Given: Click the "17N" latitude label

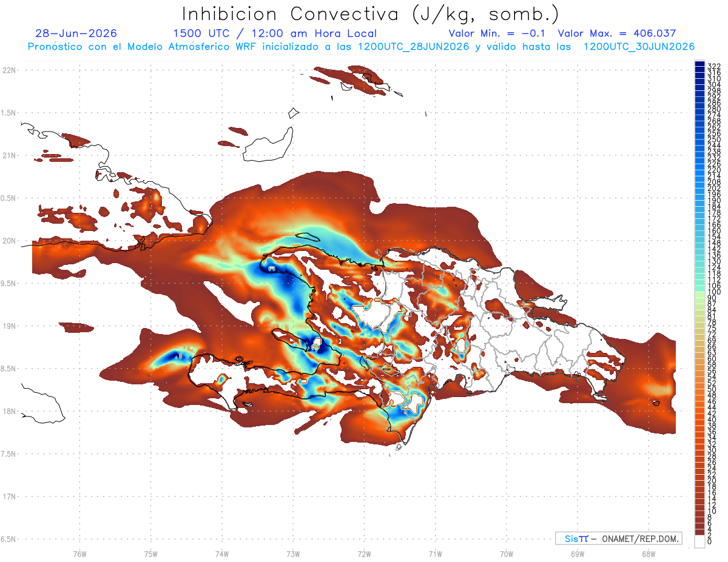Looking at the screenshot, I should pos(10,497).
